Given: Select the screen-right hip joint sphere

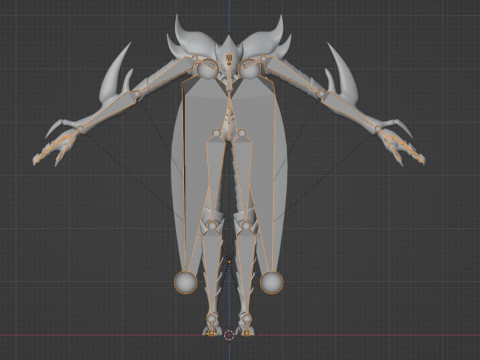Looking at the screenshot, I should (x=242, y=133).
